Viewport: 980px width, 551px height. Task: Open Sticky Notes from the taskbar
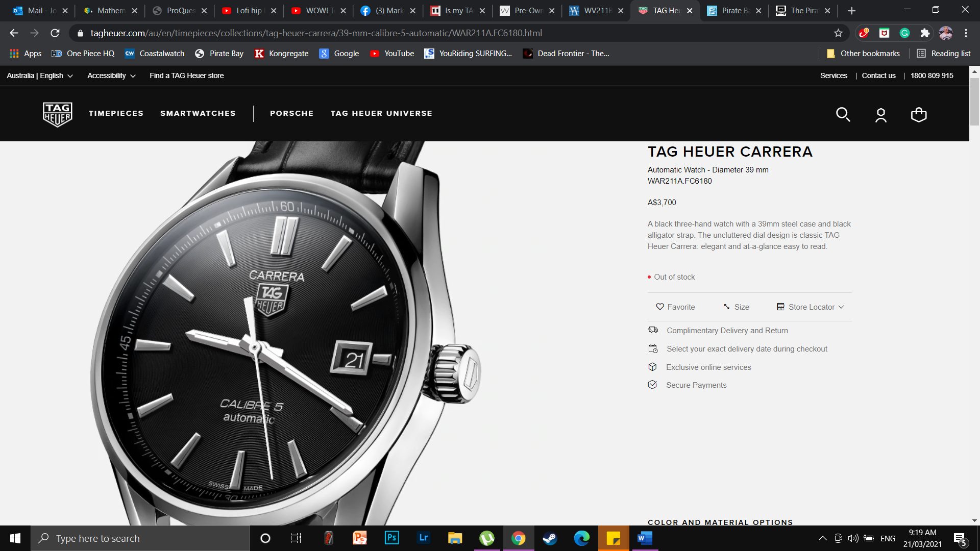(613, 538)
